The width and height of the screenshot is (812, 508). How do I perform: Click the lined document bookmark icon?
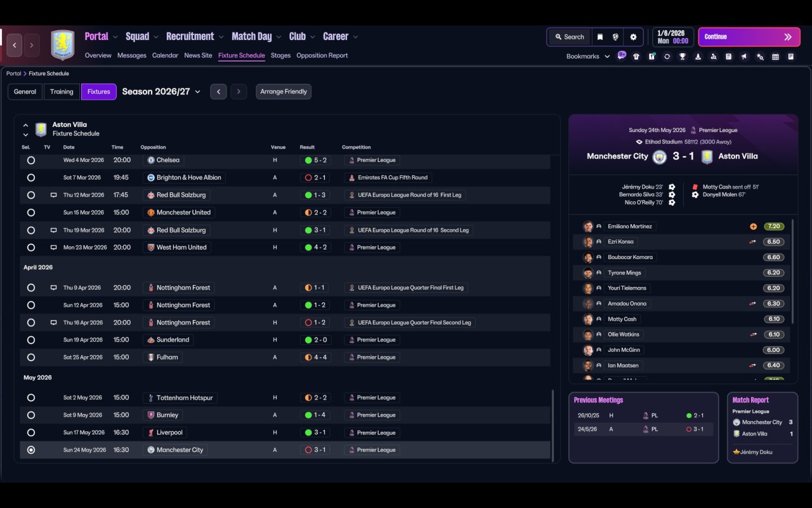pos(729,57)
